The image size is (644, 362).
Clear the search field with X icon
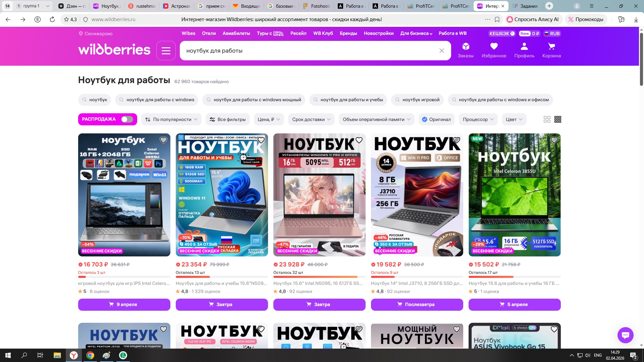click(x=441, y=51)
